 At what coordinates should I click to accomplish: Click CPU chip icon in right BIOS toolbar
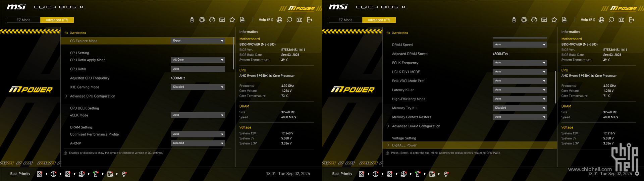tap(524, 20)
